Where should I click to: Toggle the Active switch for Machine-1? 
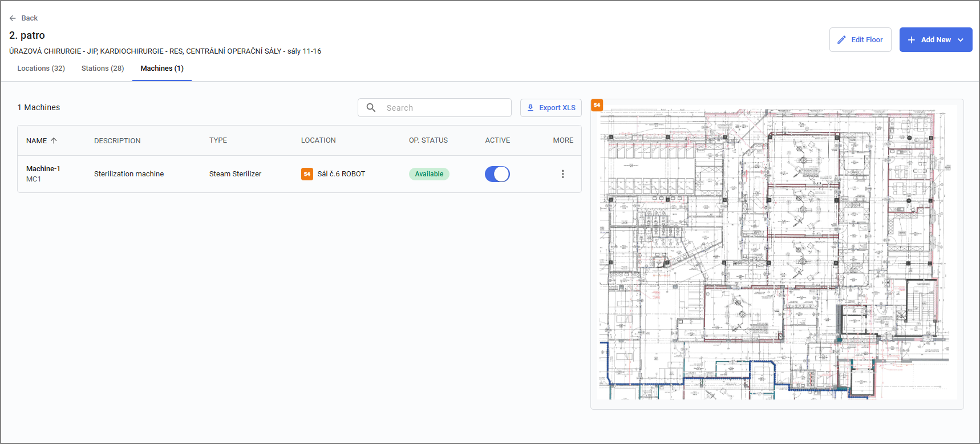tap(497, 174)
